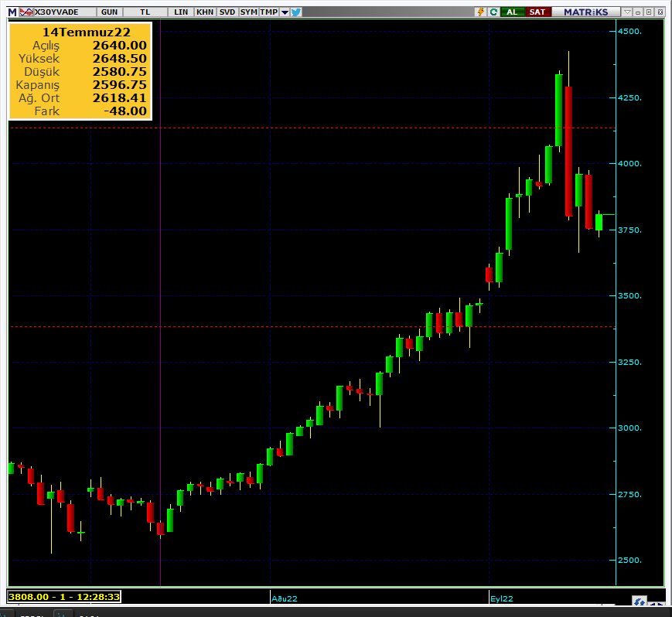Click the 2500 price axis label
The image size is (672, 617).
point(629,561)
